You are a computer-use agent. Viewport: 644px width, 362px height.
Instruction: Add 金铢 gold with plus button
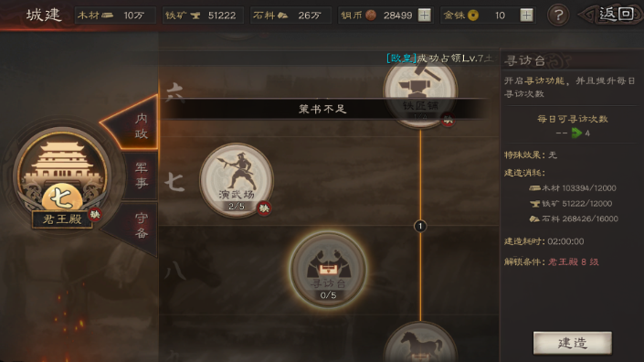tap(526, 16)
